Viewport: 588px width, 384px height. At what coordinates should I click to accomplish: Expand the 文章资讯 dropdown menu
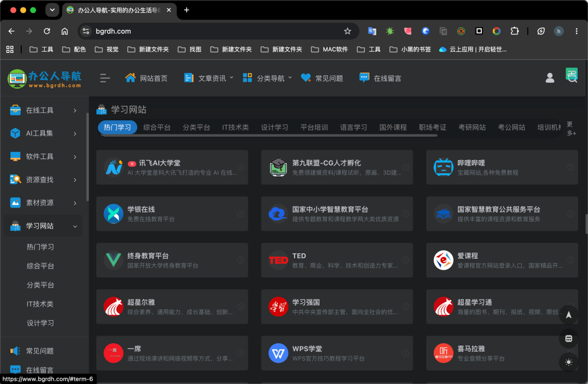click(209, 78)
